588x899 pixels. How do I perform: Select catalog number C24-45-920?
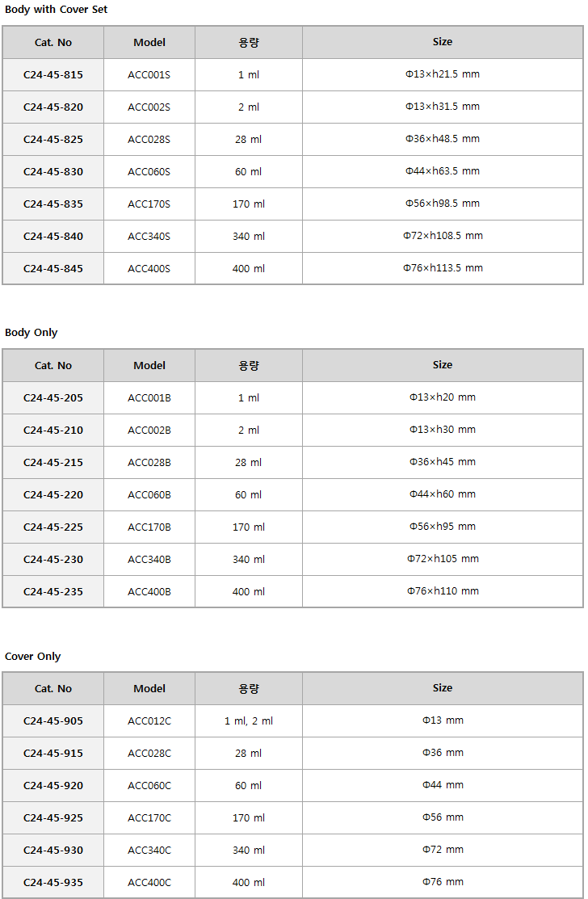coord(52,785)
